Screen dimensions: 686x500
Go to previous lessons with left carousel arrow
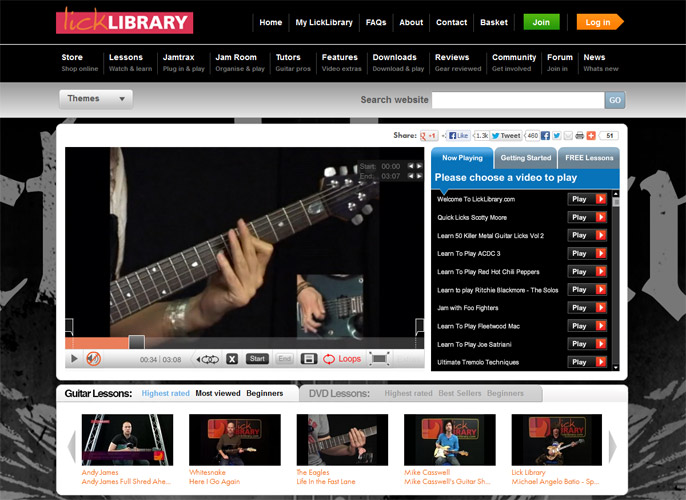click(x=72, y=446)
